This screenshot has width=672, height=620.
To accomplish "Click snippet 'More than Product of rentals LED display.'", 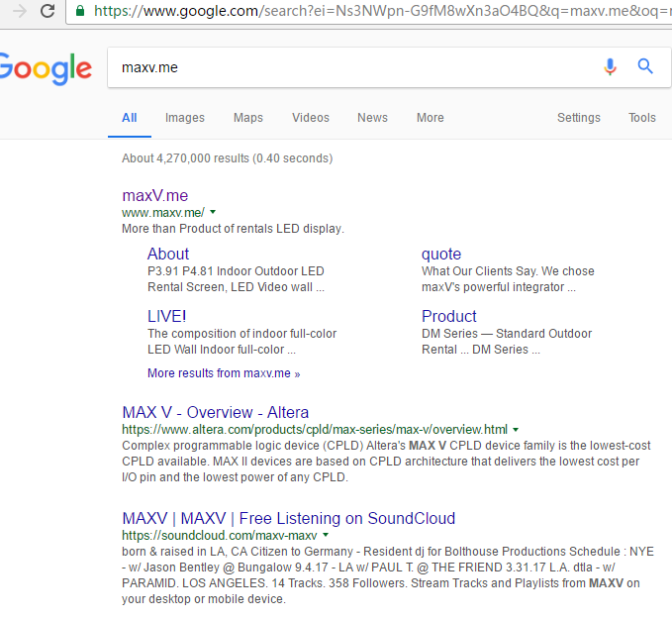I will point(233,229).
